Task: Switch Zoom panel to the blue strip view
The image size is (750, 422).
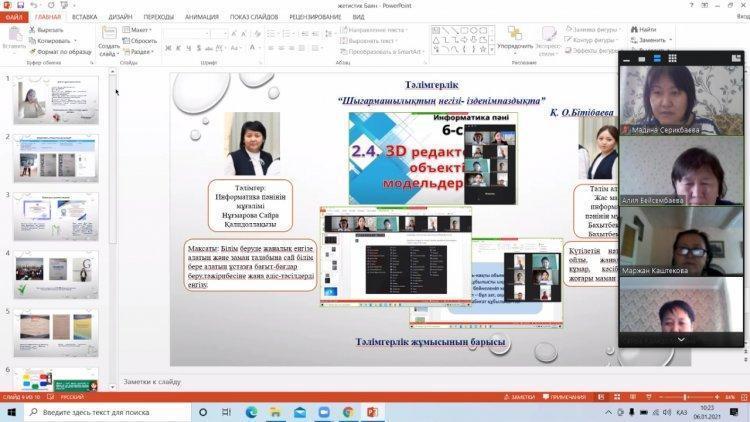Action: click(657, 58)
